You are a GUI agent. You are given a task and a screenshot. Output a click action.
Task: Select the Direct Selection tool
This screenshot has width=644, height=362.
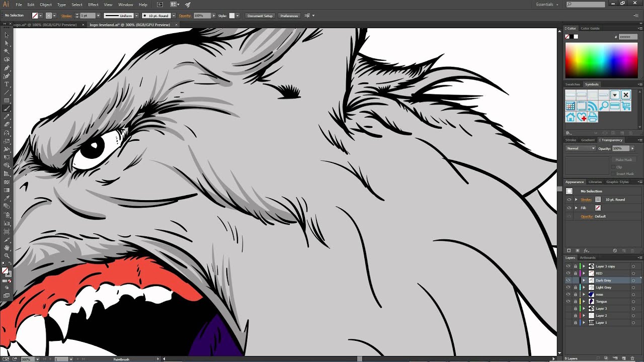(x=7, y=43)
